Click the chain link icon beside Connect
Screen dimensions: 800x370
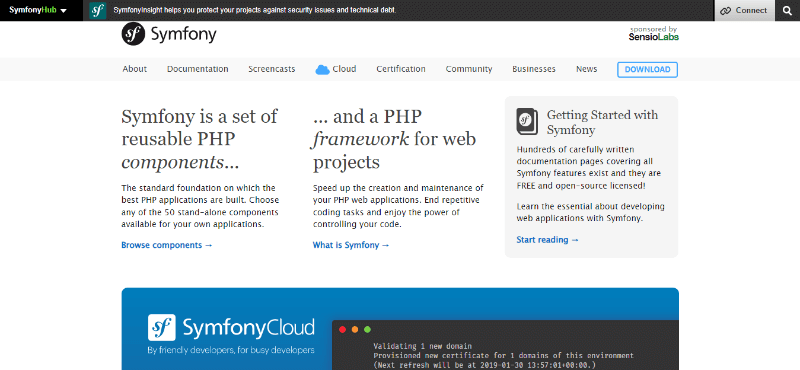tap(726, 11)
